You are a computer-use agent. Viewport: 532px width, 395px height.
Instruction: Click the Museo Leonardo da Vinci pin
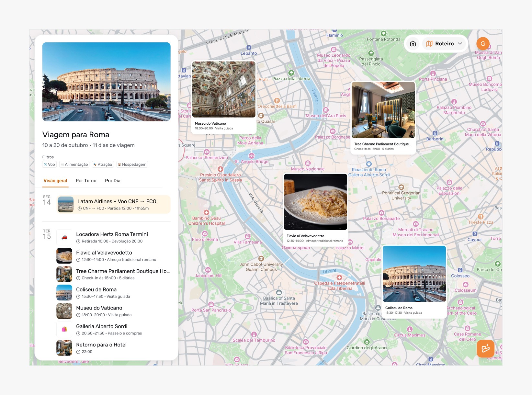click(x=334, y=50)
